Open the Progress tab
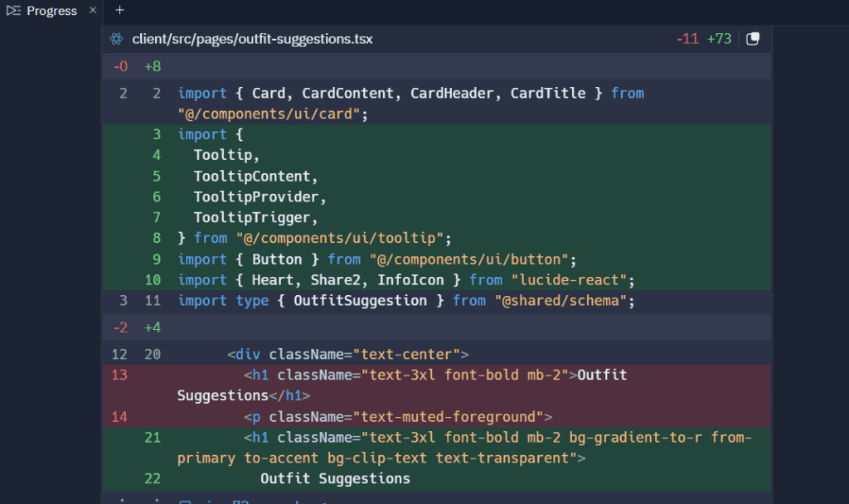This screenshot has height=504, width=849. 51,11
